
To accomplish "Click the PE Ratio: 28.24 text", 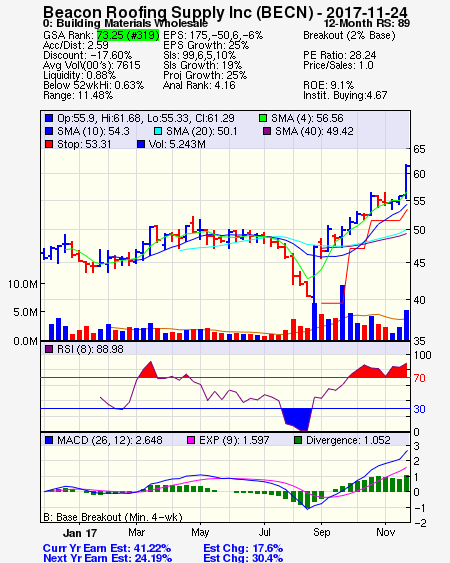I will [x=339, y=55].
